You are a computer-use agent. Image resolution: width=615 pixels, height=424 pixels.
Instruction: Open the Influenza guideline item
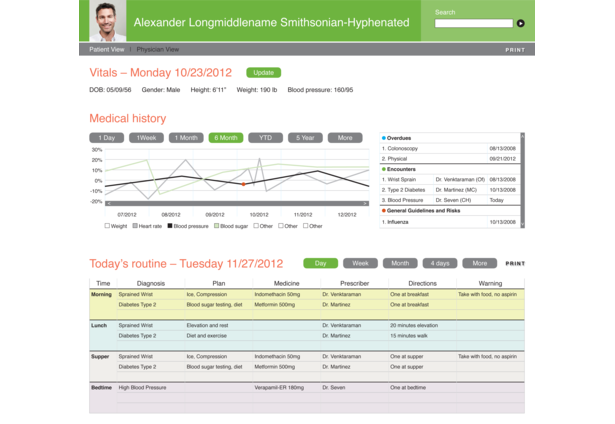coord(449,222)
